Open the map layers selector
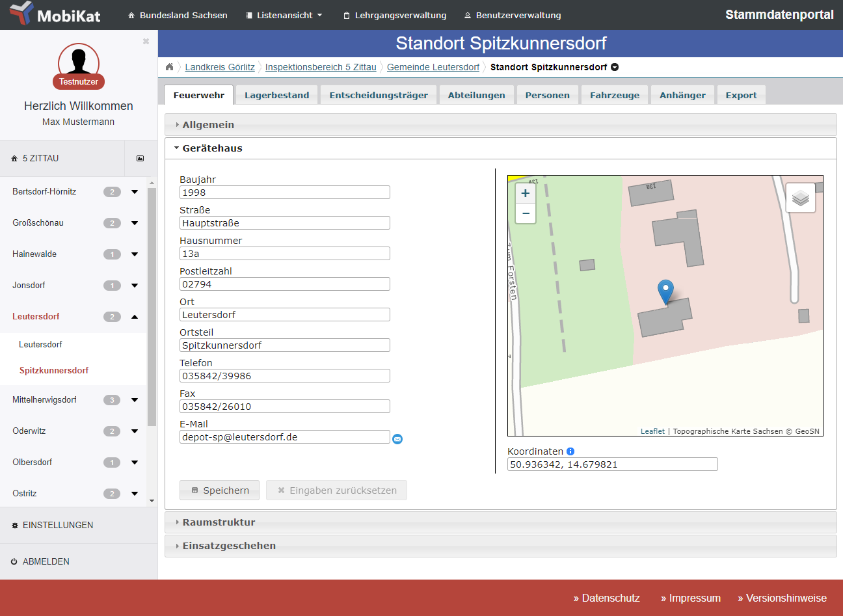Image resolution: width=843 pixels, height=616 pixels. (801, 198)
